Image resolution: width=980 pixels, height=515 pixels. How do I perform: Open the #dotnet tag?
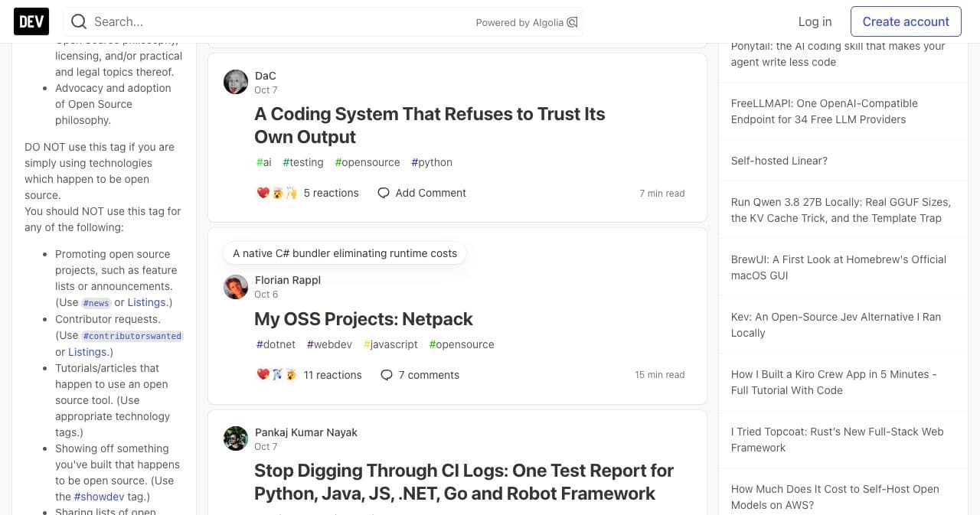coord(276,344)
